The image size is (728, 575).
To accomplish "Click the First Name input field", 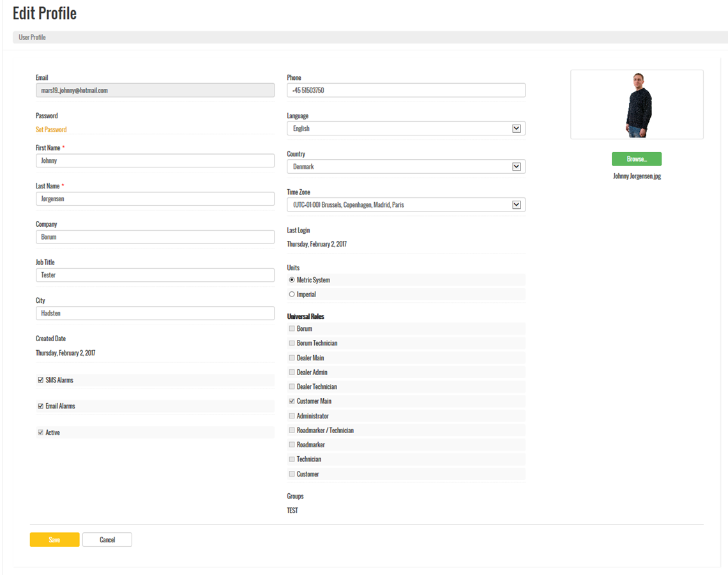I will [155, 161].
